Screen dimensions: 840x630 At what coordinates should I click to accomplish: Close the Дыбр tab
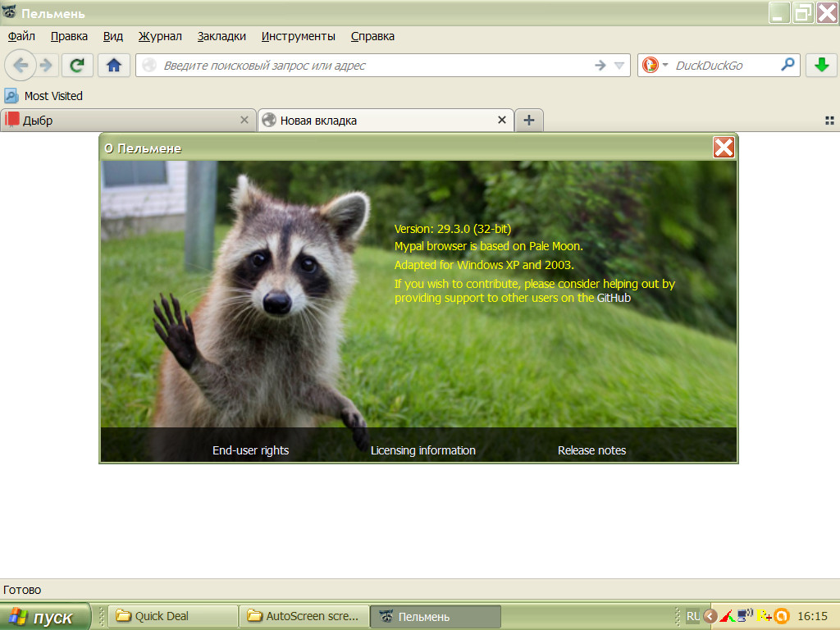click(244, 120)
